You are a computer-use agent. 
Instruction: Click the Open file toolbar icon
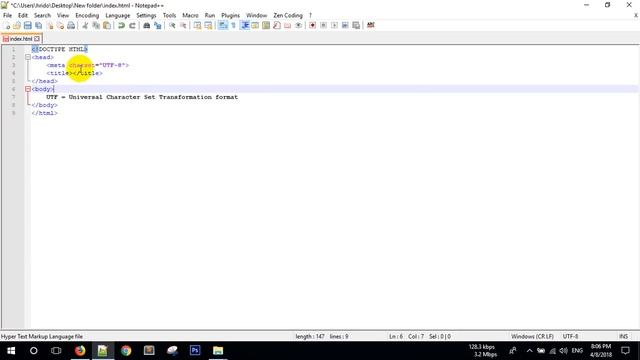coord(17,25)
